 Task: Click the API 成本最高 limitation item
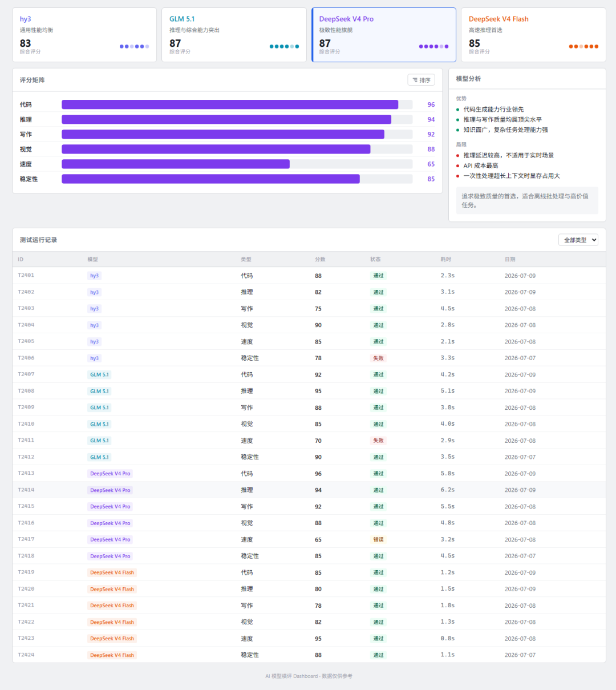[x=480, y=166]
